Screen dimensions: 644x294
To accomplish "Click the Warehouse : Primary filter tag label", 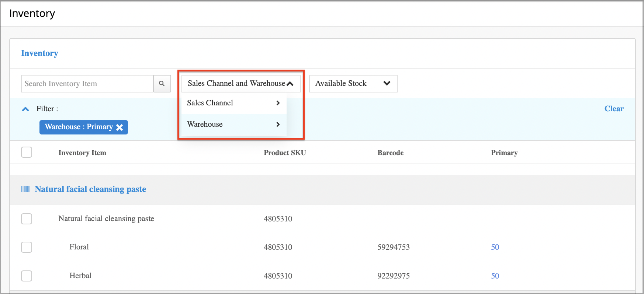I will [79, 127].
